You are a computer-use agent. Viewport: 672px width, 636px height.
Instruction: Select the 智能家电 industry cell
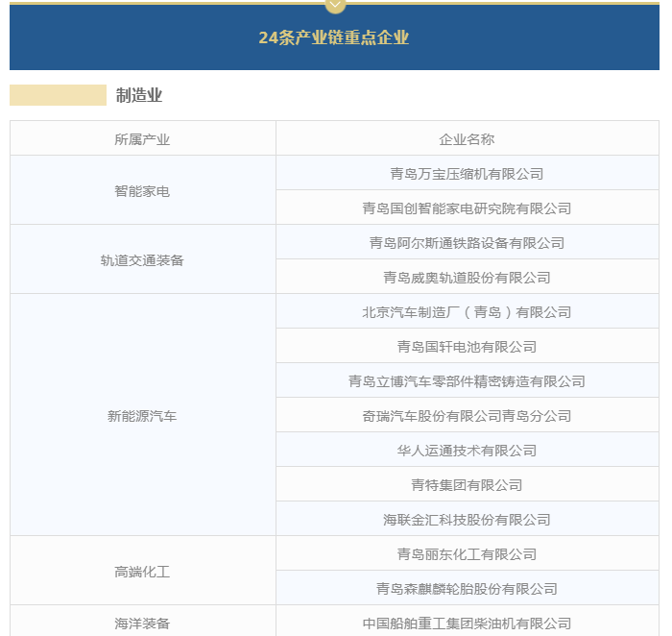tap(143, 190)
